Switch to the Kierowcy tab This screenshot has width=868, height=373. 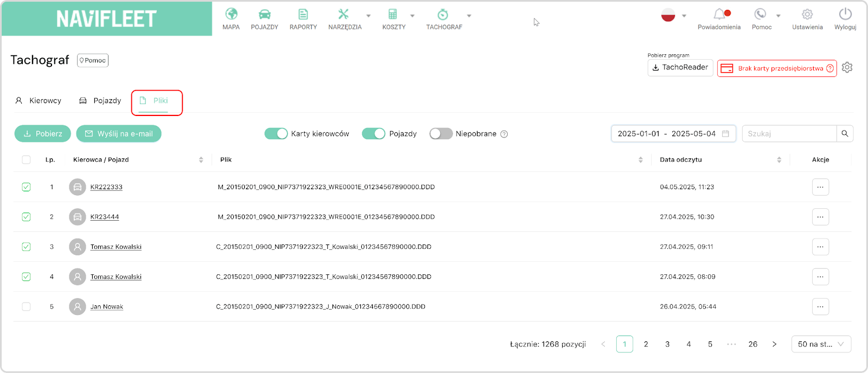click(39, 101)
